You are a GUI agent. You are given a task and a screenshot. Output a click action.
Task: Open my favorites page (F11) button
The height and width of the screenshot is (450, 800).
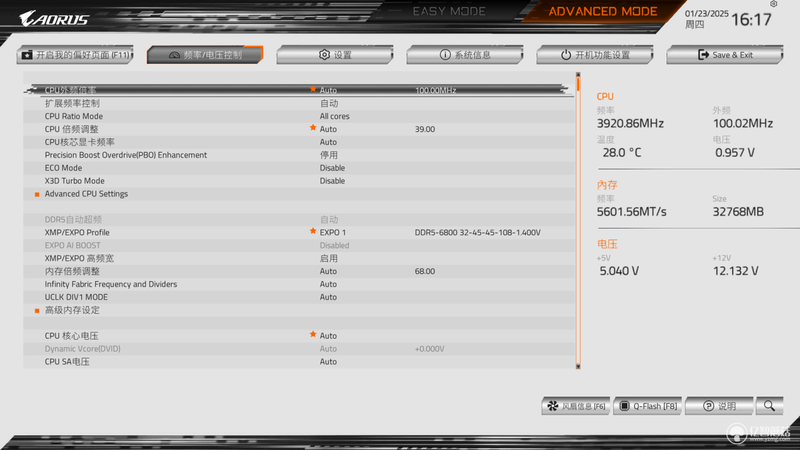(75, 55)
